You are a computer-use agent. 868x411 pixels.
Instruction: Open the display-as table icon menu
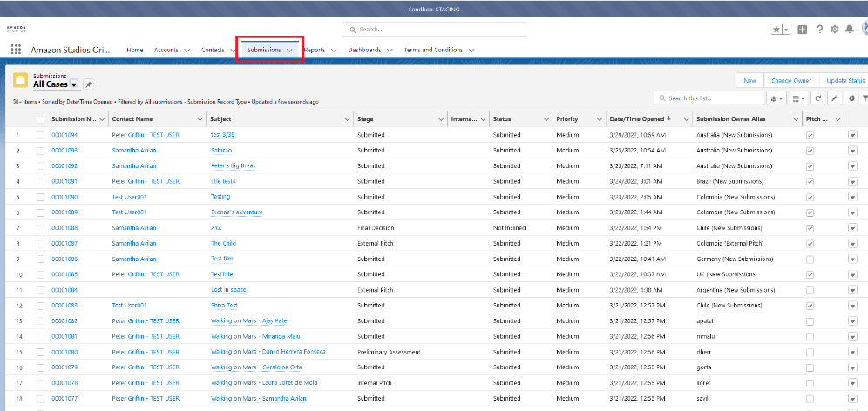tap(799, 98)
